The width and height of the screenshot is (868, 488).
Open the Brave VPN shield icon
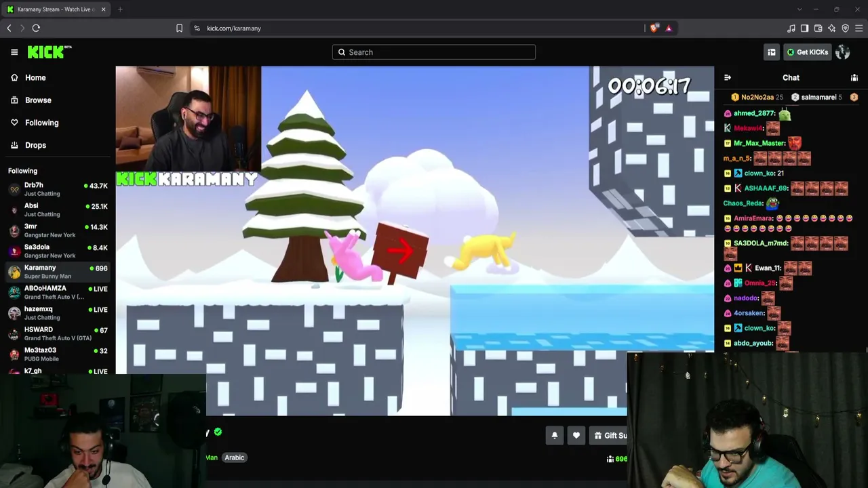[845, 28]
